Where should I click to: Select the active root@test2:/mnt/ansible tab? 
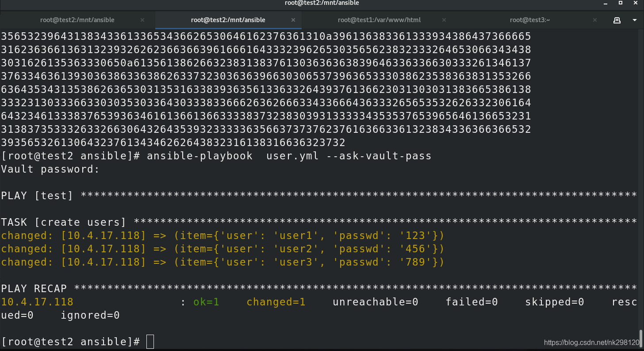228,20
